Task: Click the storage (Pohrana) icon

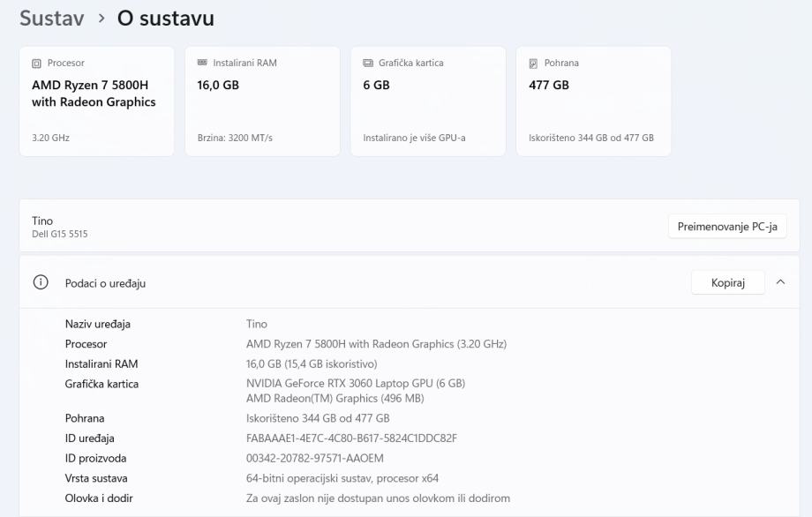Action: click(533, 64)
